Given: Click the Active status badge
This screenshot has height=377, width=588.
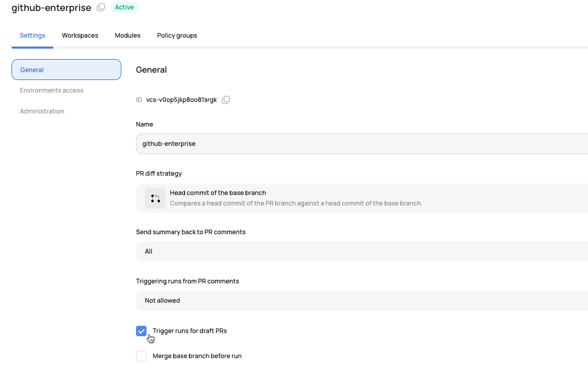Looking at the screenshot, I should (124, 7).
